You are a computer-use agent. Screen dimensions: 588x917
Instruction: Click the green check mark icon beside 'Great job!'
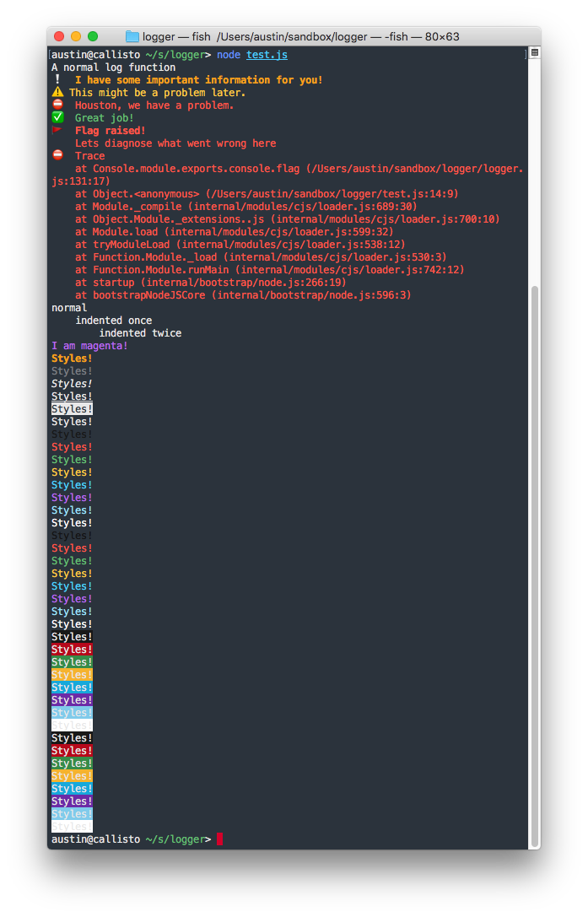click(57, 117)
